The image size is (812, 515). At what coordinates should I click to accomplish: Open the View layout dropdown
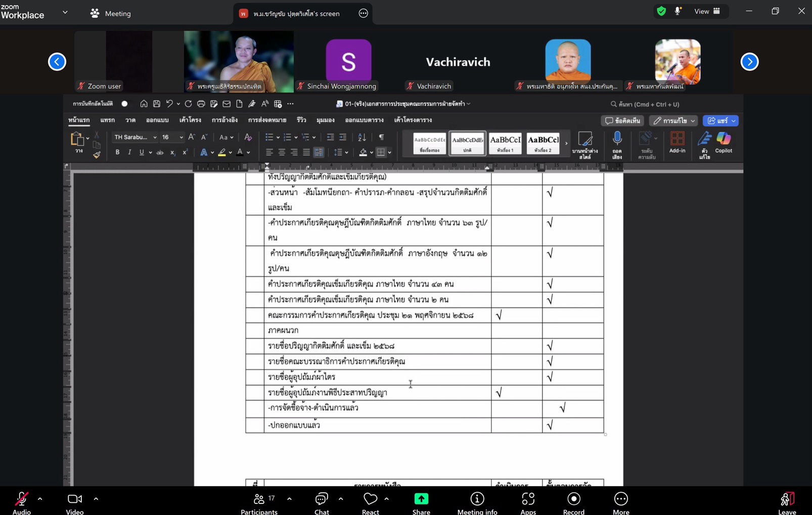click(x=707, y=11)
